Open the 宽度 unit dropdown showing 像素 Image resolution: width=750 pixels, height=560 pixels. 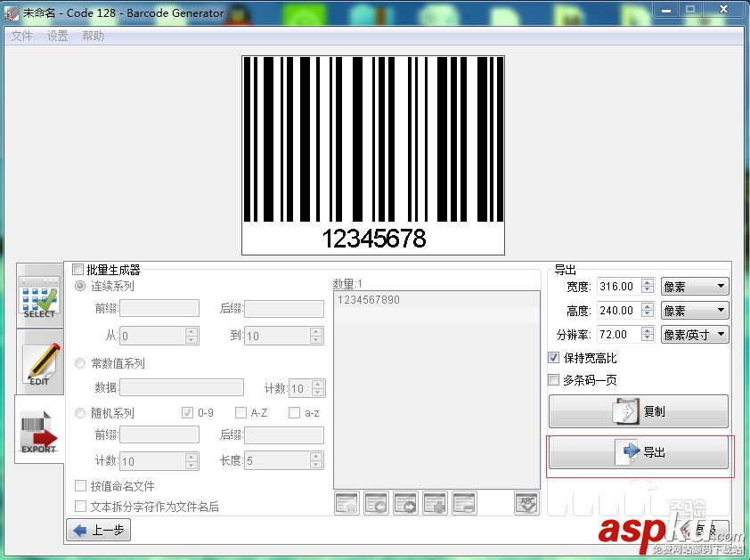(x=694, y=286)
